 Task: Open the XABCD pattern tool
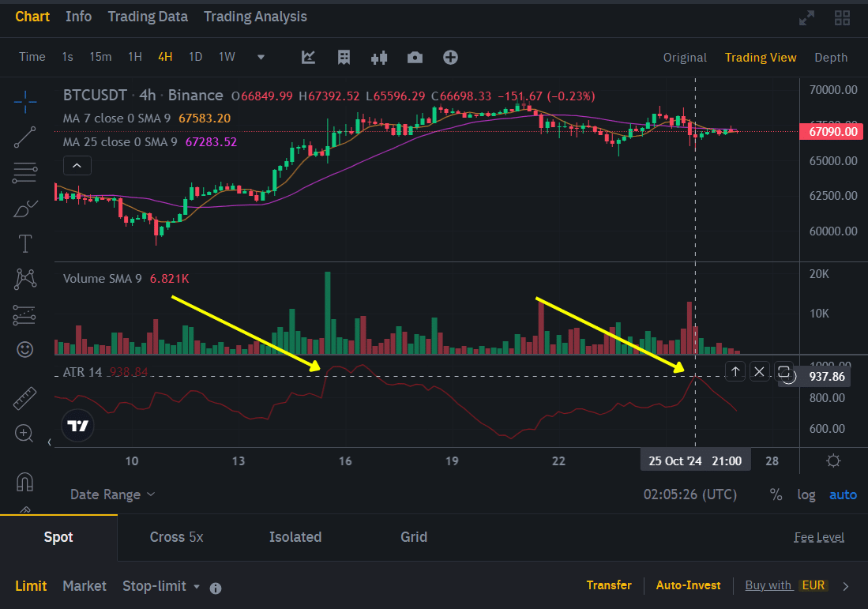24,279
